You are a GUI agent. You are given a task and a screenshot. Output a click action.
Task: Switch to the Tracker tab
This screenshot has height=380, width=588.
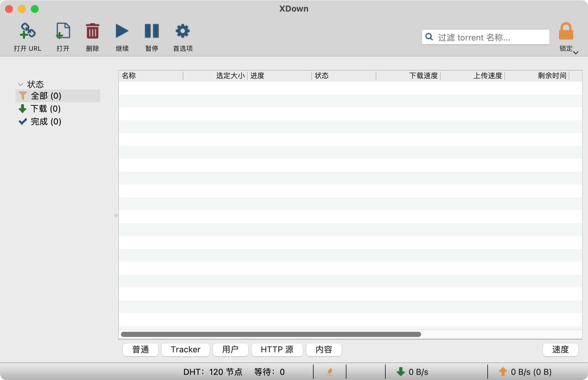(x=186, y=349)
